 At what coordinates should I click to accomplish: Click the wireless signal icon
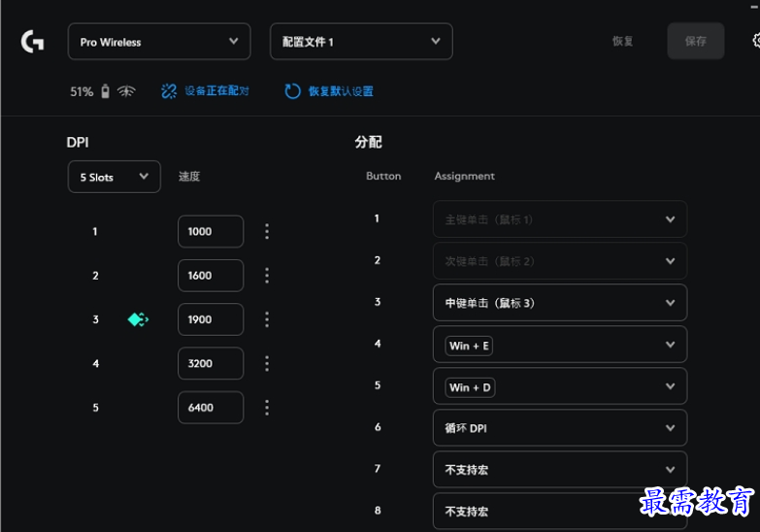click(126, 91)
